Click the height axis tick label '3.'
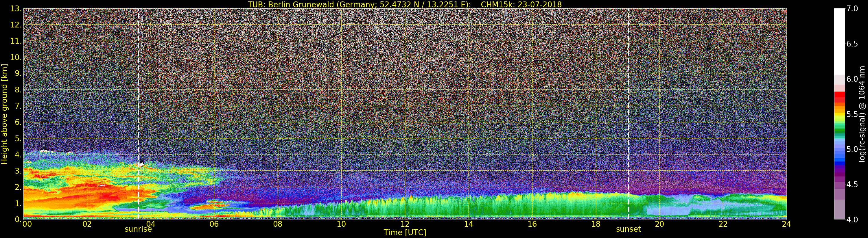Image resolution: width=868 pixels, height=238 pixels. pos(18,171)
